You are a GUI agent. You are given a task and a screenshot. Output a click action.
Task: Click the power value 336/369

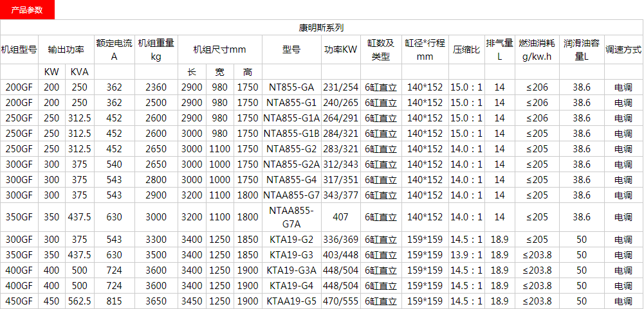click(340, 239)
